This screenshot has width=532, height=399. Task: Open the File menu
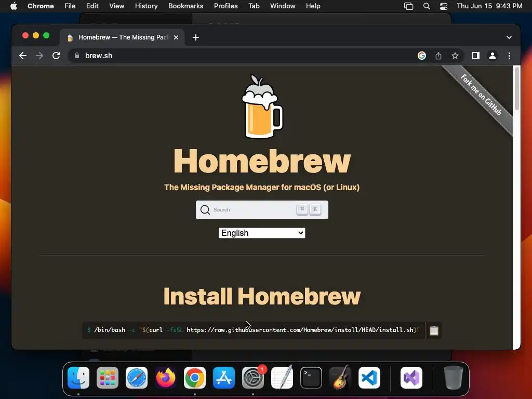click(70, 6)
